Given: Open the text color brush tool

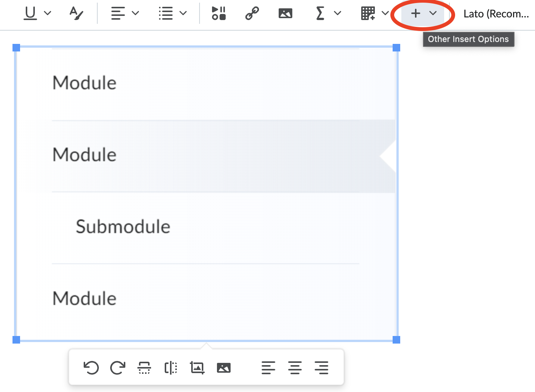Looking at the screenshot, I should tap(76, 13).
